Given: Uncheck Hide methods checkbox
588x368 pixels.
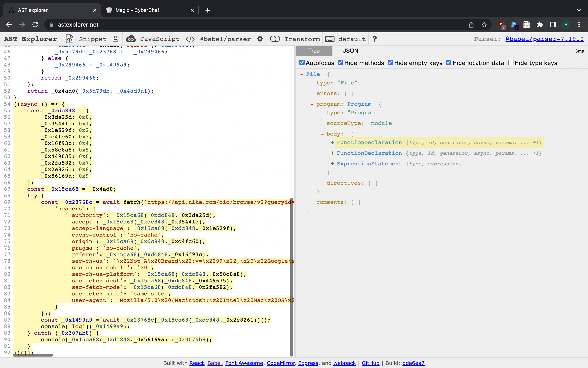Looking at the screenshot, I should pos(340,63).
